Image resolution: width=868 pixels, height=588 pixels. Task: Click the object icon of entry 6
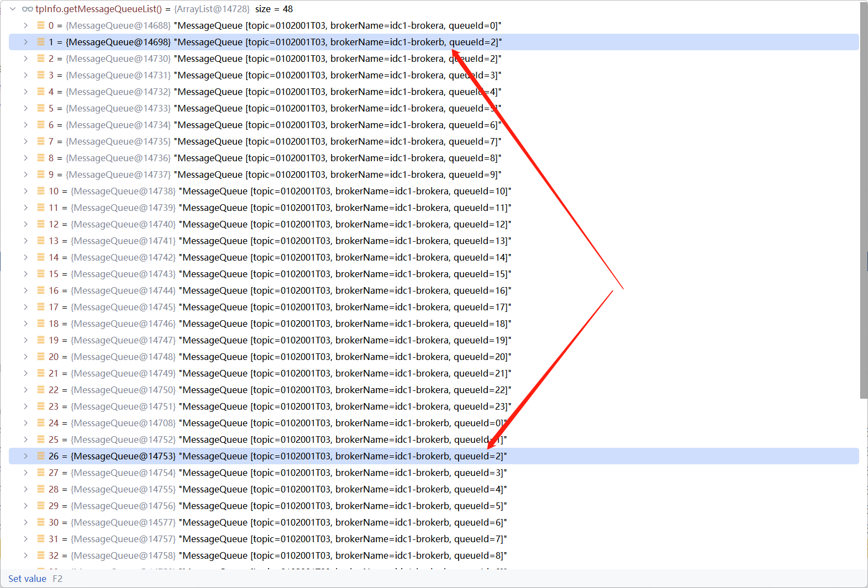[41, 124]
